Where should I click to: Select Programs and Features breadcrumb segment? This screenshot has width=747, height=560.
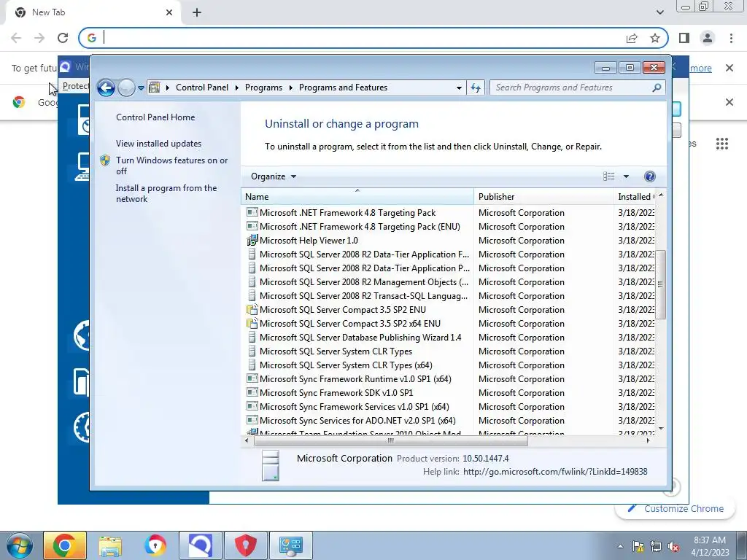(x=343, y=87)
